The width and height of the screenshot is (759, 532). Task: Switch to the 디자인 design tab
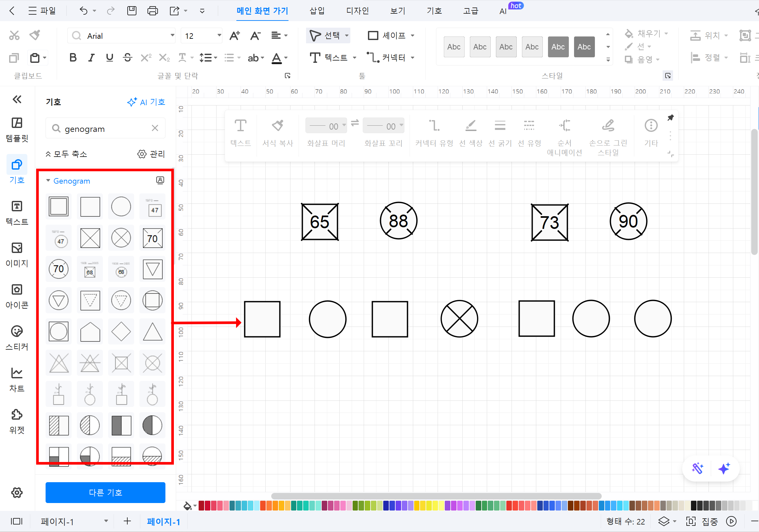coord(357,11)
